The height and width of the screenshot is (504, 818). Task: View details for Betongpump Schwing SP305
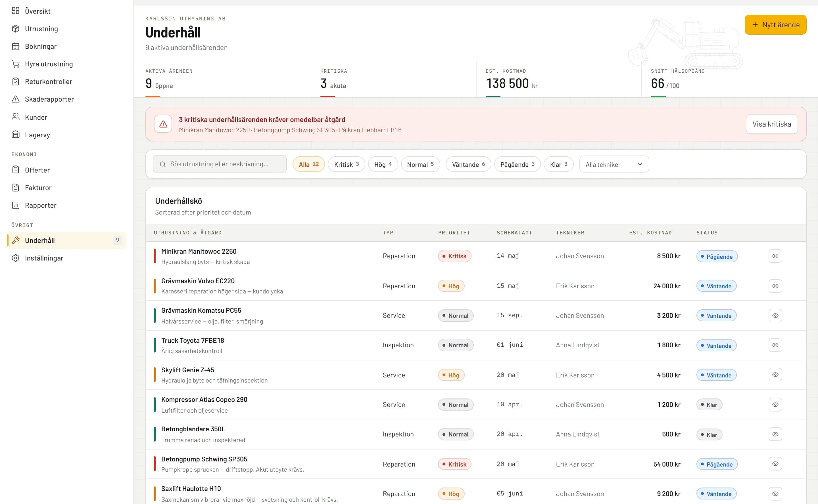pos(775,464)
